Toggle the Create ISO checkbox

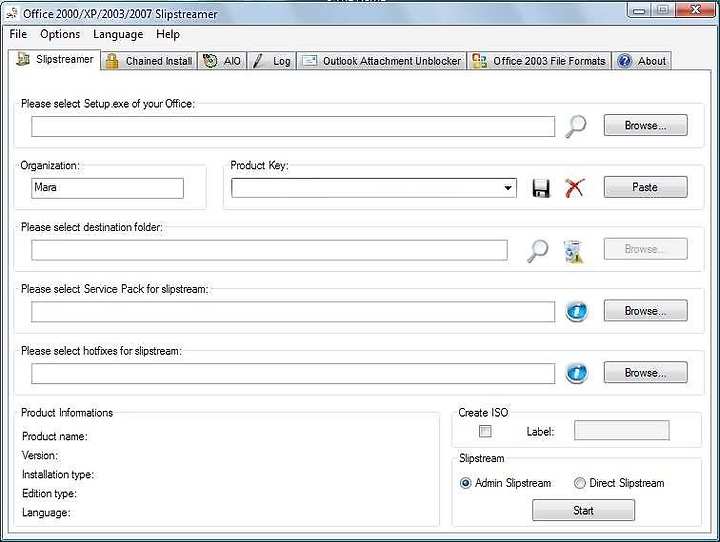tap(485, 431)
